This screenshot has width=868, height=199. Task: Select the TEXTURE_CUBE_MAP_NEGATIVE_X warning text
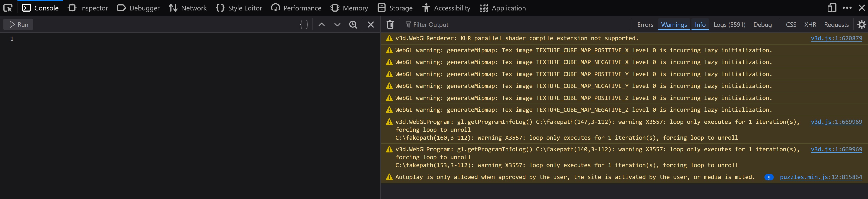pos(584,62)
